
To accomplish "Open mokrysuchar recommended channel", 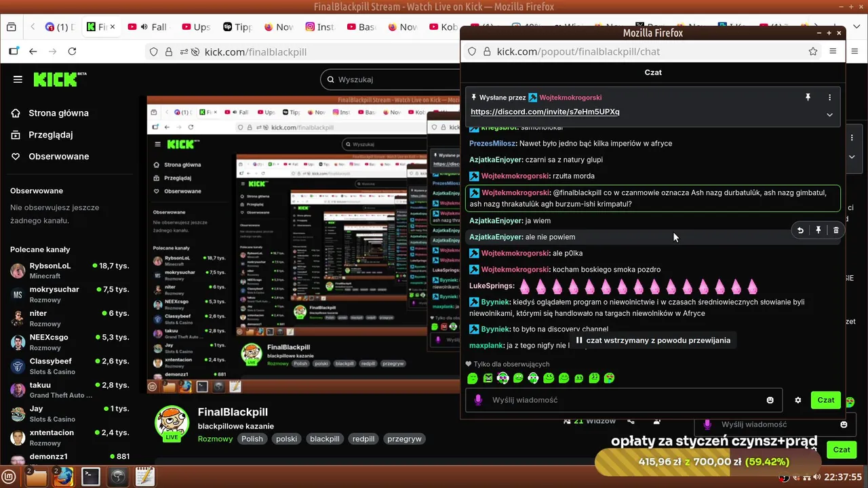I will 70,294.
